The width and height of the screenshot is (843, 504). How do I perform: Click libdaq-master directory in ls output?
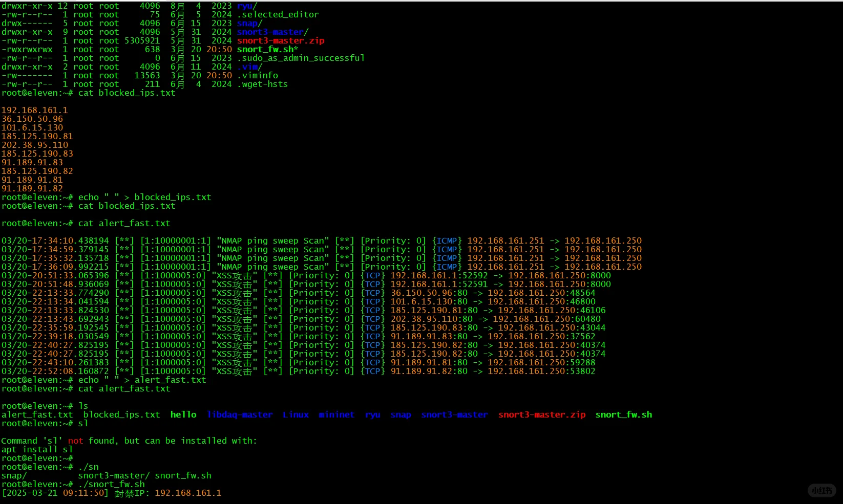coord(240,414)
